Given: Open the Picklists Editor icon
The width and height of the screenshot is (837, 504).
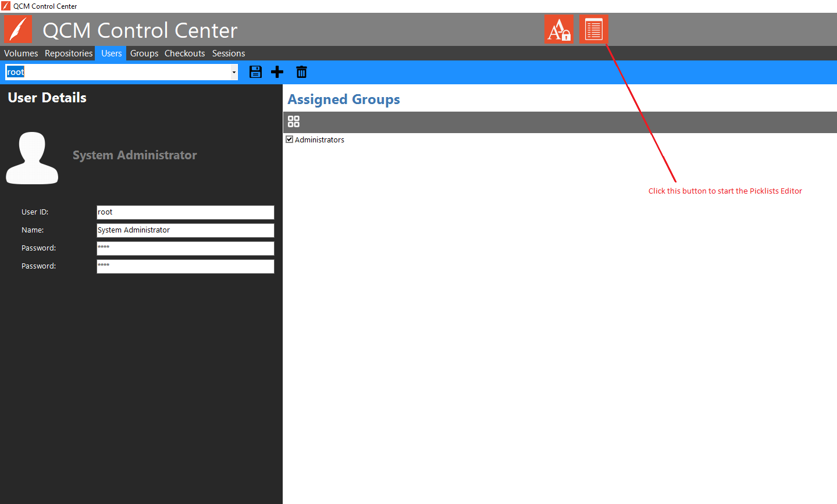Looking at the screenshot, I should [x=593, y=30].
